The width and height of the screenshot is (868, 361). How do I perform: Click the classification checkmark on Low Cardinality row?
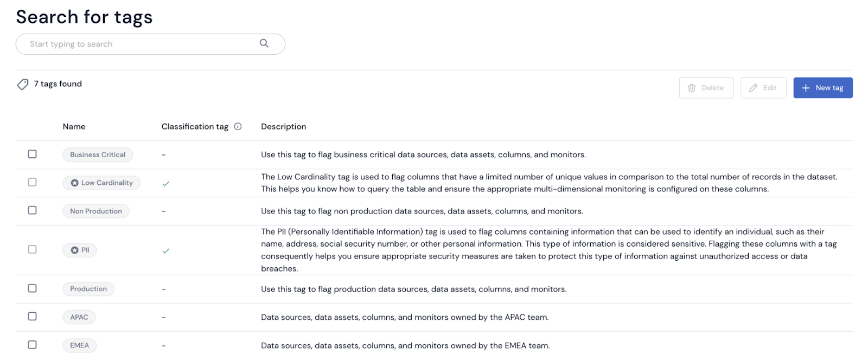pyautogui.click(x=165, y=183)
